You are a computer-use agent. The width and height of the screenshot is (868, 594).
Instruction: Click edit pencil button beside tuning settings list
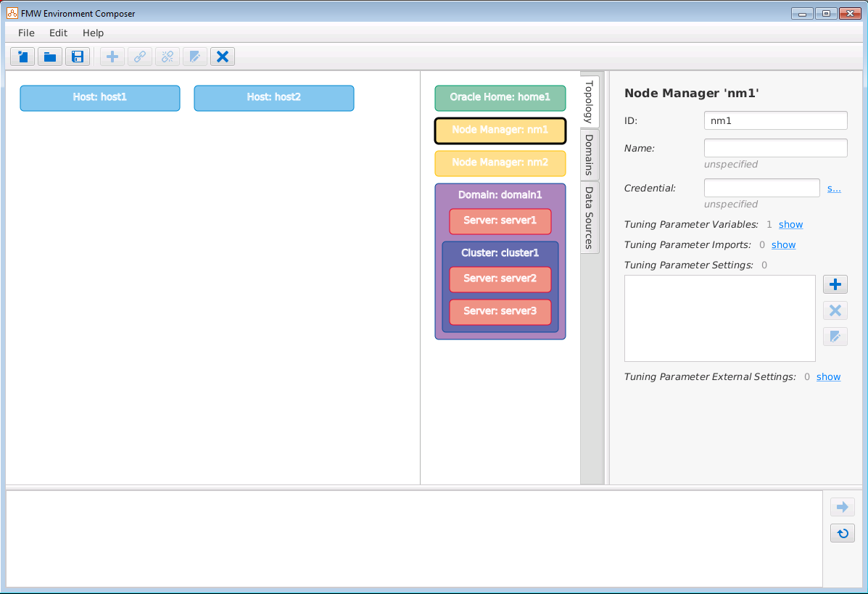click(x=835, y=337)
